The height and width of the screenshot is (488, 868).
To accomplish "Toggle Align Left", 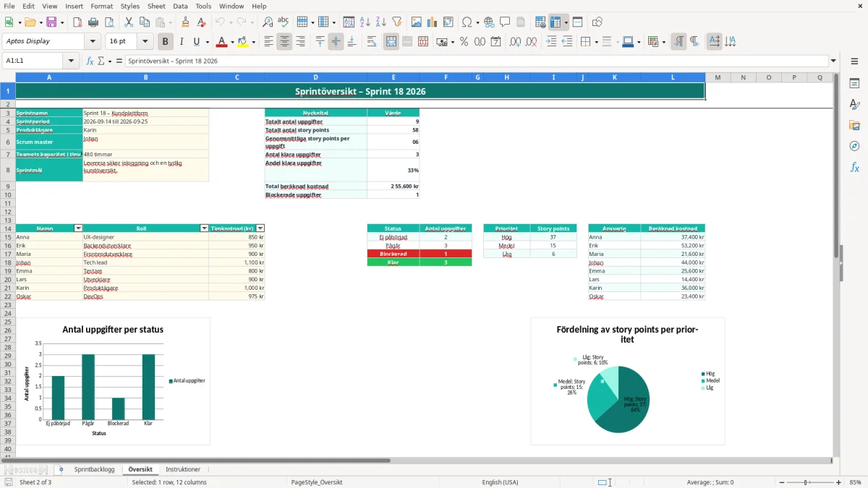I will pyautogui.click(x=268, y=42).
